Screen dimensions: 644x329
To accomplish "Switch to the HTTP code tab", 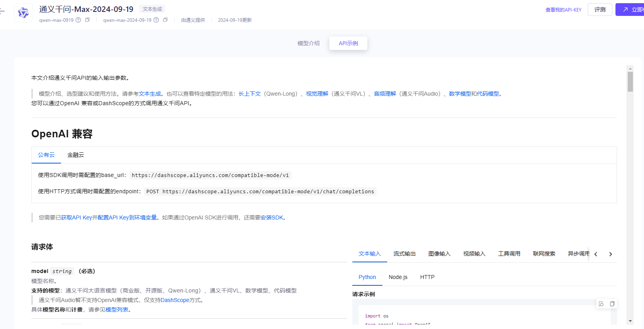I will 427,277.
